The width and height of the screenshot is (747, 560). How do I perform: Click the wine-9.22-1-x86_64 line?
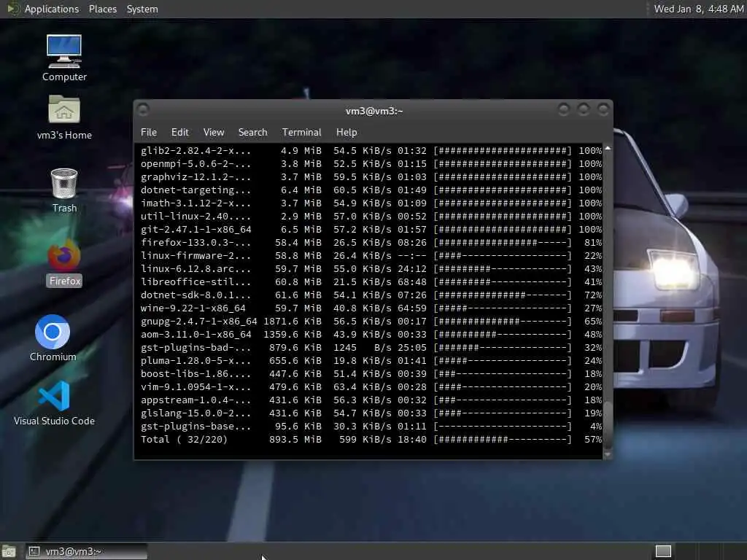[371, 308]
